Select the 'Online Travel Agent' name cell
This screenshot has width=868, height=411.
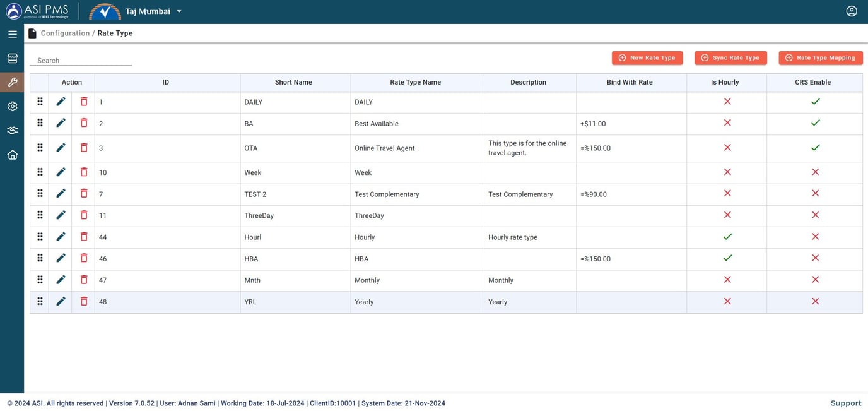click(418, 148)
